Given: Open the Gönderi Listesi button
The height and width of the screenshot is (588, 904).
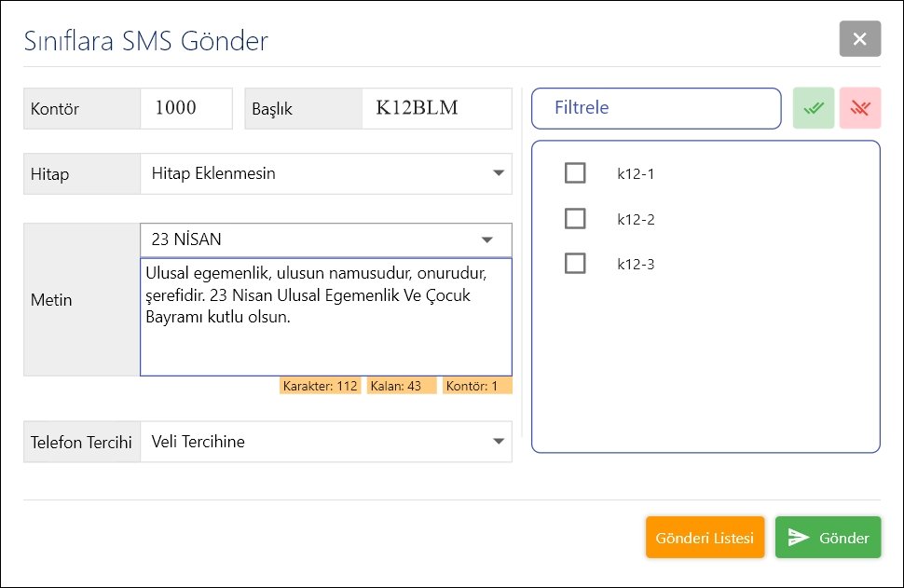Looking at the screenshot, I should tap(705, 538).
